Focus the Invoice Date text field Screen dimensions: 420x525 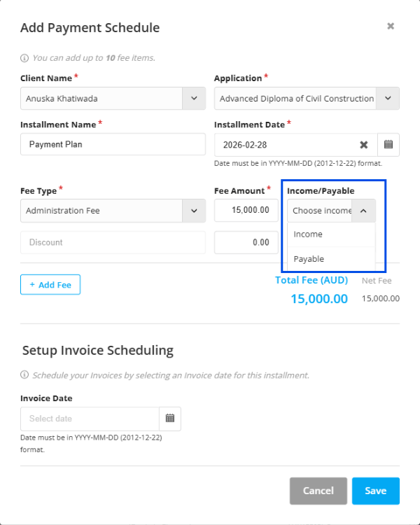pyautogui.click(x=90, y=419)
